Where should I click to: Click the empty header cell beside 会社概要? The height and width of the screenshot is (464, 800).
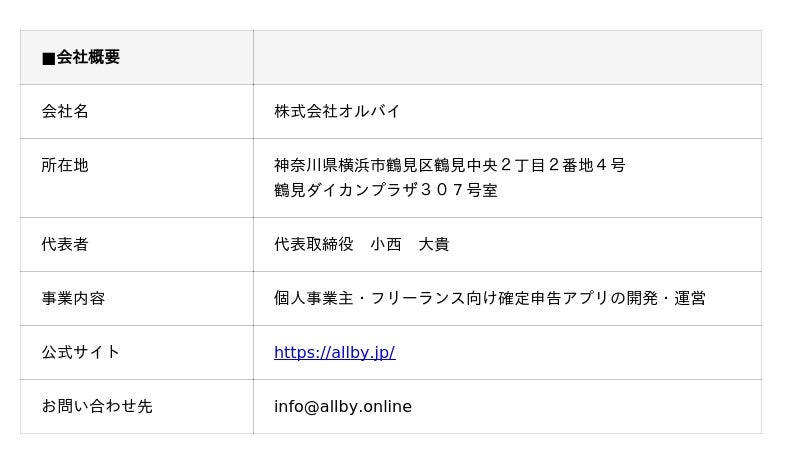[x=506, y=58]
